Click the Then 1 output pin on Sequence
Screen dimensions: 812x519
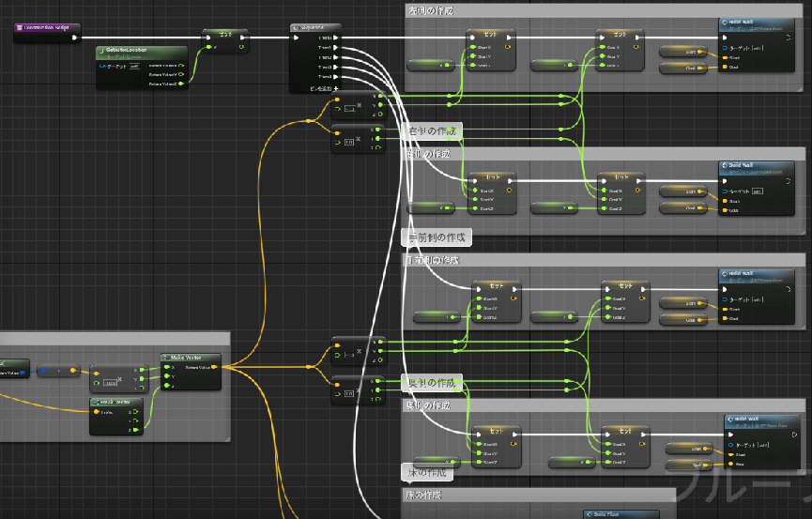(336, 48)
